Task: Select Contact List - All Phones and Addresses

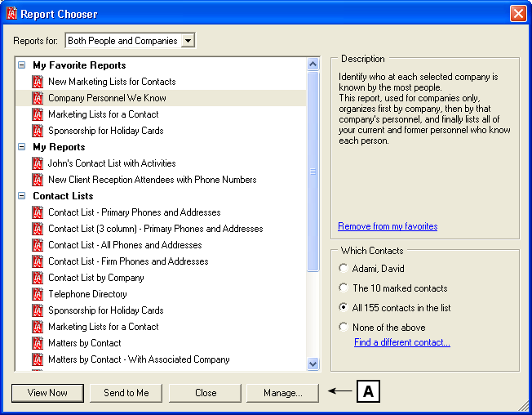Action: point(125,245)
